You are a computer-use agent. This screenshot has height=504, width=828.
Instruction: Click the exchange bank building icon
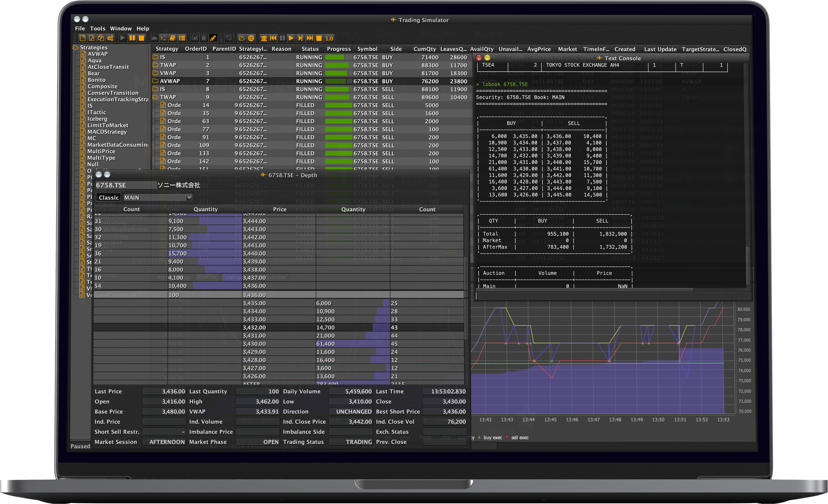point(264,38)
